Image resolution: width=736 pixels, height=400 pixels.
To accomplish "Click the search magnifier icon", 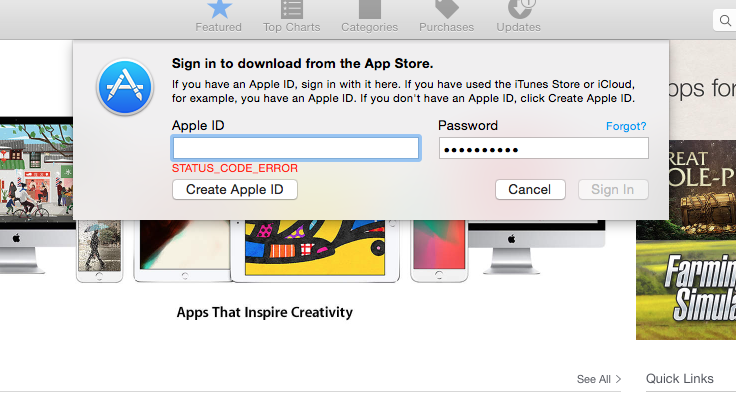I will coord(725,21).
